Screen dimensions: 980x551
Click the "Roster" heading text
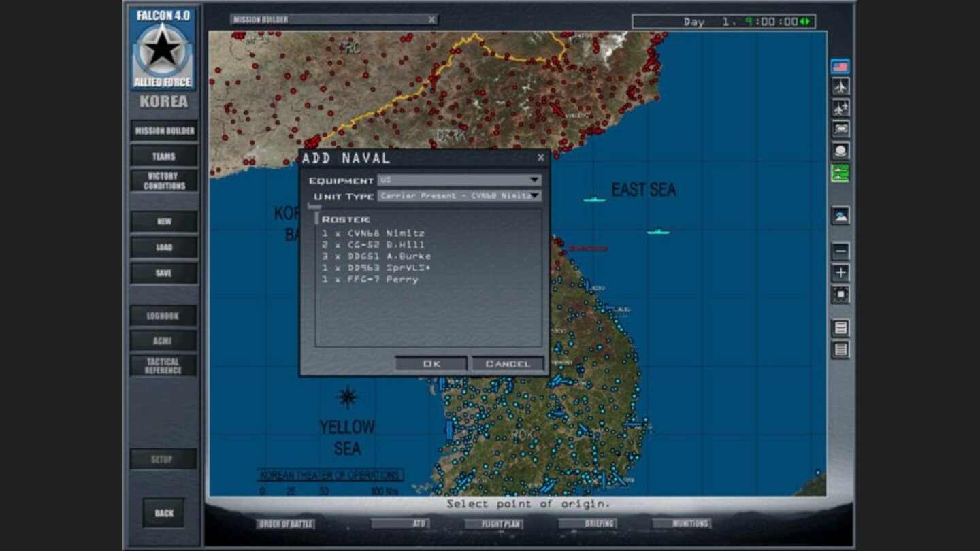click(346, 220)
